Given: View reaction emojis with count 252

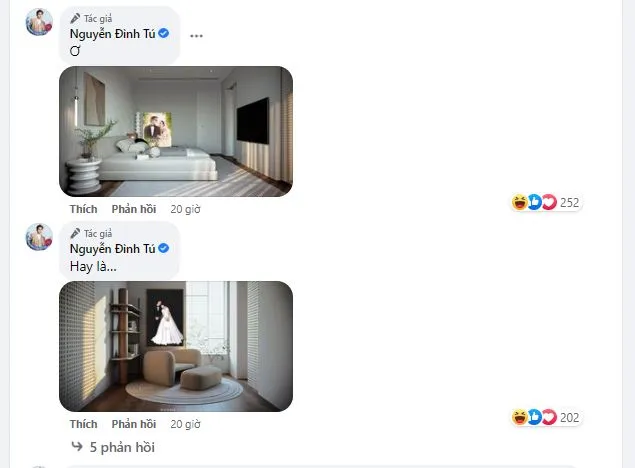Looking at the screenshot, I should (x=546, y=202).
